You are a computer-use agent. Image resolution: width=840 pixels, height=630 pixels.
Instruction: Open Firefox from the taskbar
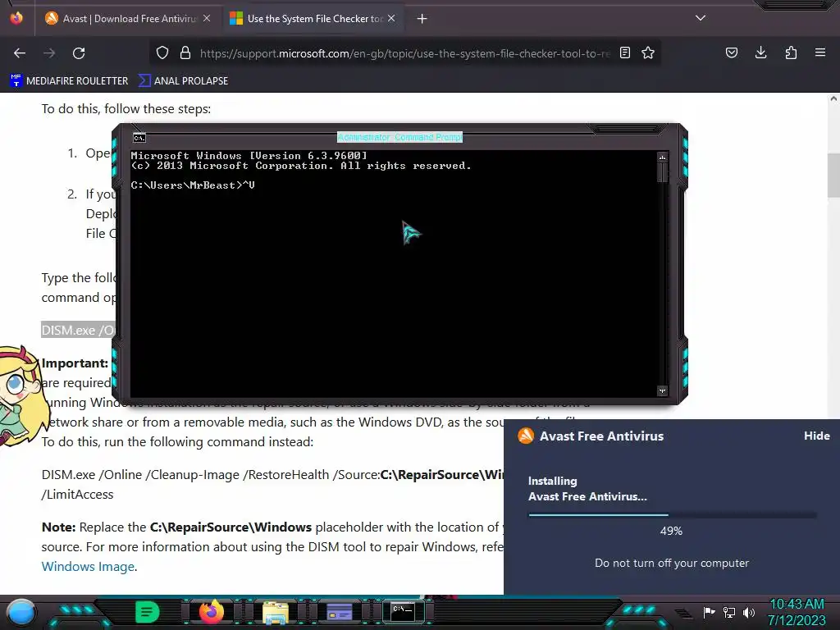211,612
